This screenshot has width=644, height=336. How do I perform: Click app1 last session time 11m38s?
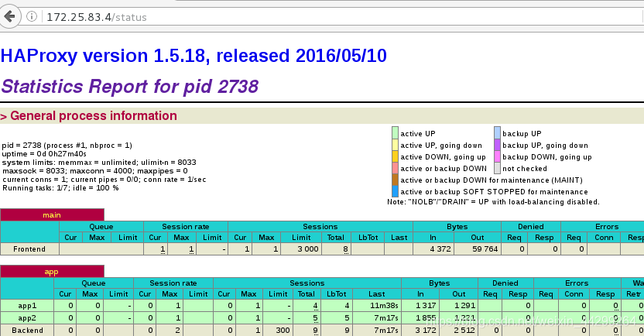coord(384,306)
